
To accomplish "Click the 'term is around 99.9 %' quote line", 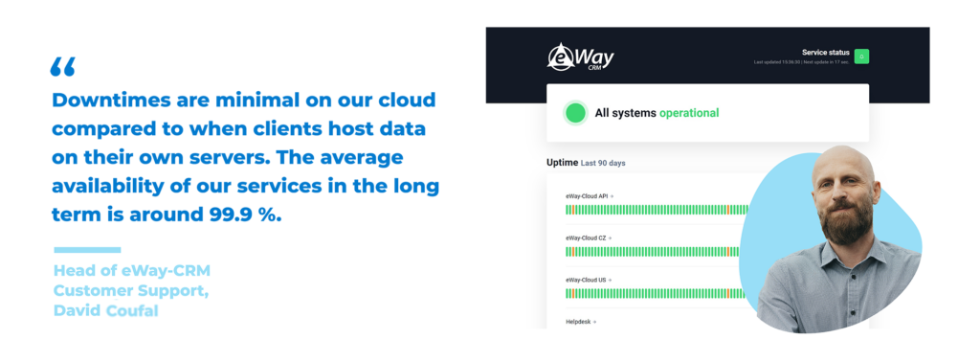I will [167, 215].
